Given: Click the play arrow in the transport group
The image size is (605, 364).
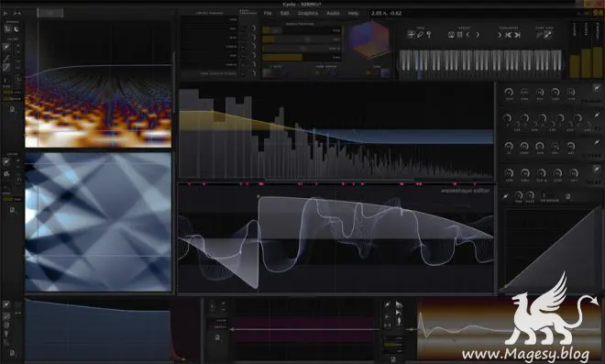Looking at the screenshot, I should (x=500, y=35).
